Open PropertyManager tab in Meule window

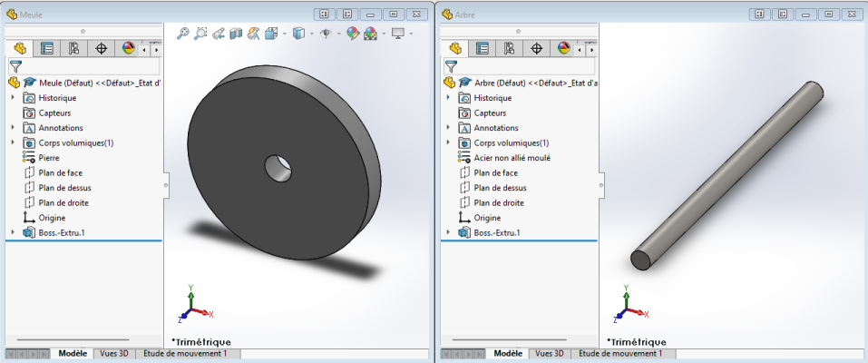(x=47, y=49)
